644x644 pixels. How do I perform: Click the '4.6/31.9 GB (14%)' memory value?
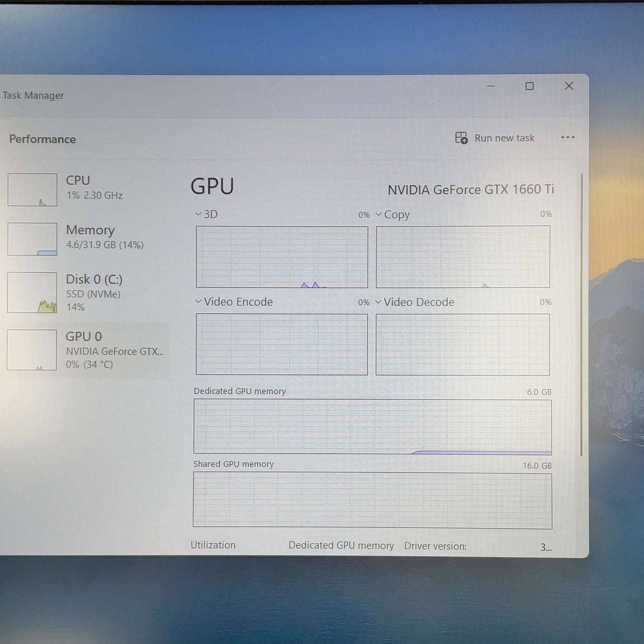tap(105, 245)
